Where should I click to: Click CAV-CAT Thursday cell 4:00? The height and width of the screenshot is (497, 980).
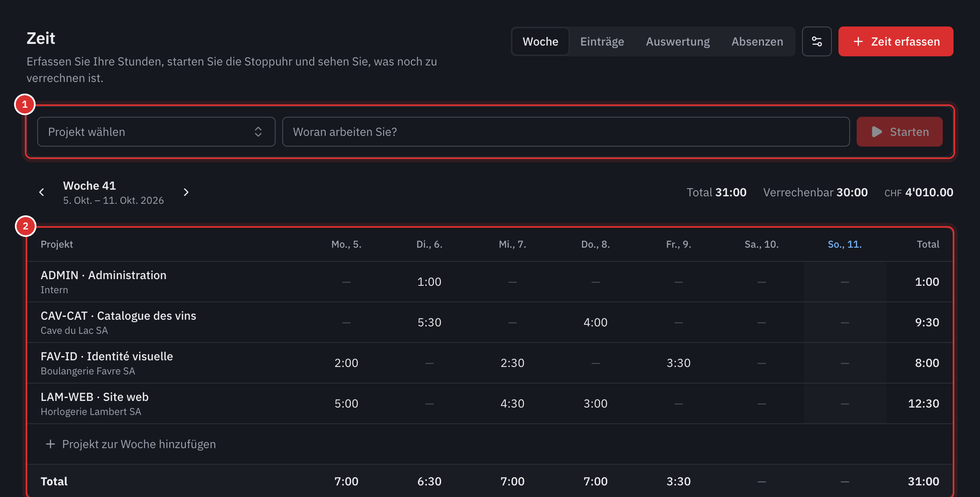click(x=596, y=322)
